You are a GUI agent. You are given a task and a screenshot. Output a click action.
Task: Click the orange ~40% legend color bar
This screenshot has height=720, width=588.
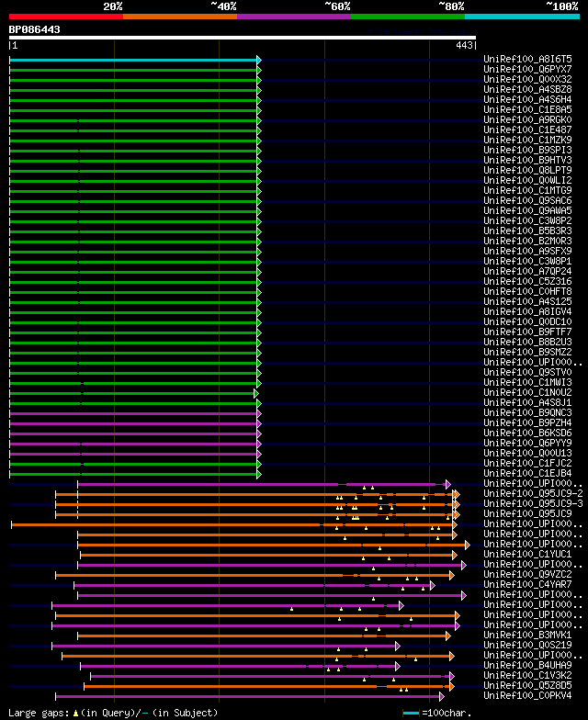(180, 17)
